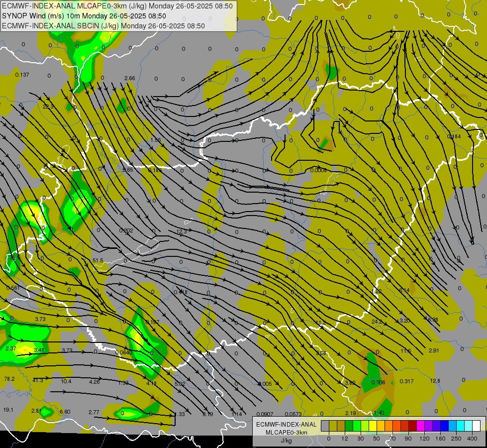Click the legend label ECMWF-INDEX-ANAL

pos(286,425)
